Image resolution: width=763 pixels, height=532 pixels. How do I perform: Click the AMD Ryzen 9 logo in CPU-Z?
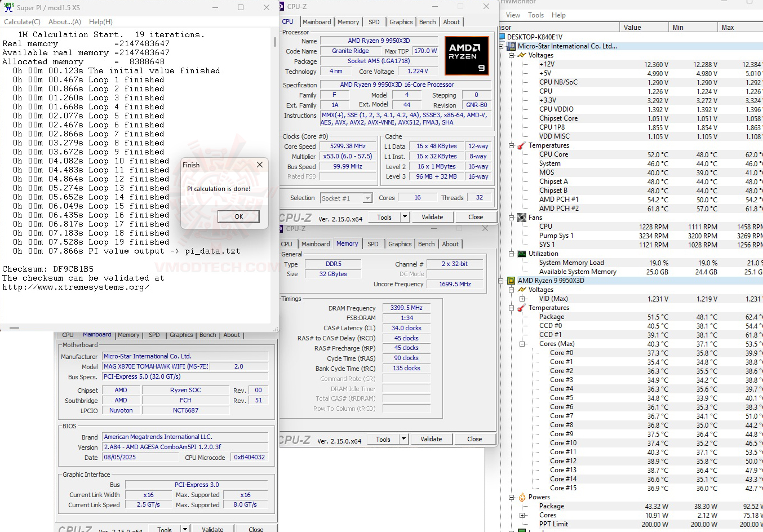click(467, 55)
